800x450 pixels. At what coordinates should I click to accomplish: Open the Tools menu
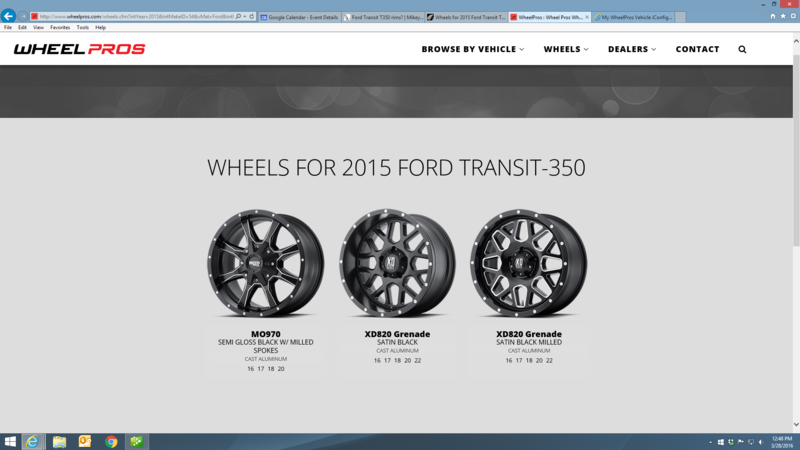click(83, 28)
